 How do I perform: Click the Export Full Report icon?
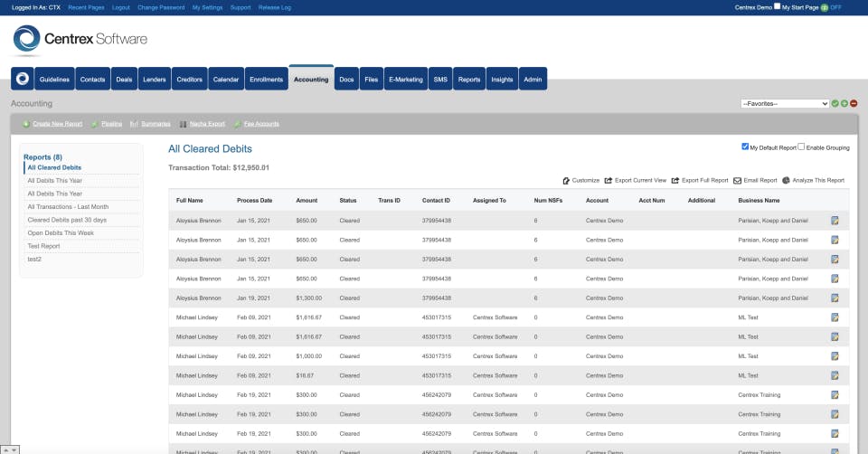pos(675,181)
